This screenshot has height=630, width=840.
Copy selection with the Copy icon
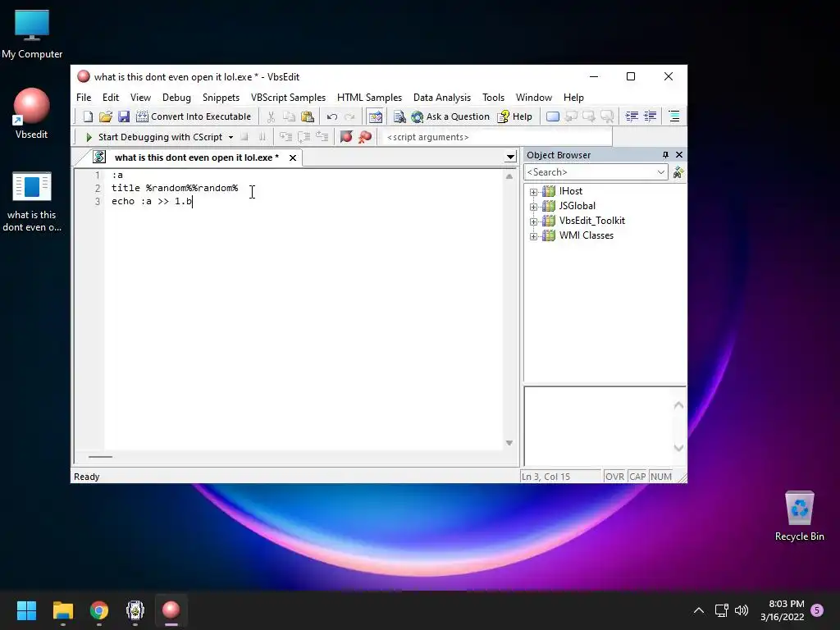[x=290, y=116]
